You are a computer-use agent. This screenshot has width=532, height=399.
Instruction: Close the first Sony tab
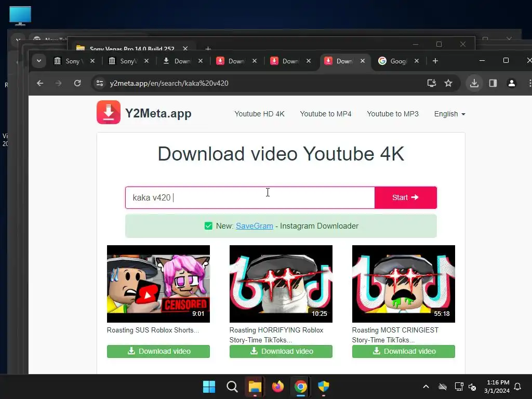pos(92,61)
